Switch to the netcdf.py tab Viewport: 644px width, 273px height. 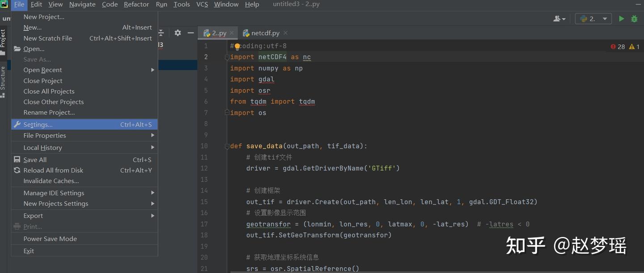(x=265, y=33)
